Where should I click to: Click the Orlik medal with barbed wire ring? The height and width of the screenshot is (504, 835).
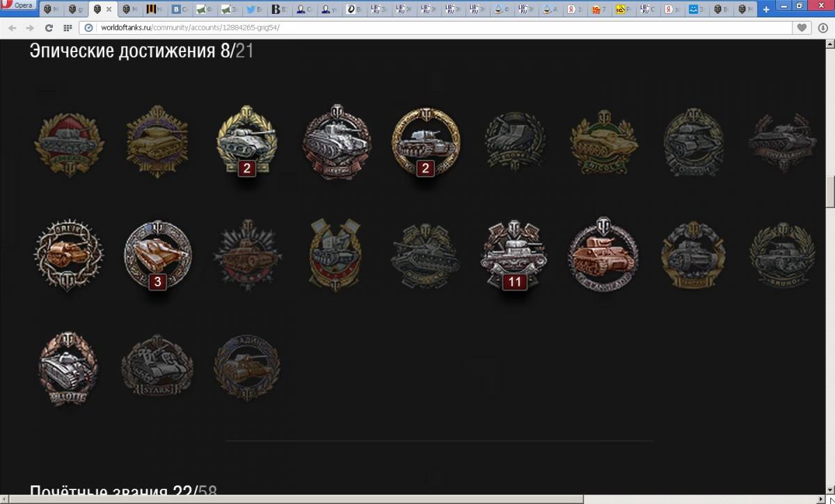point(69,254)
